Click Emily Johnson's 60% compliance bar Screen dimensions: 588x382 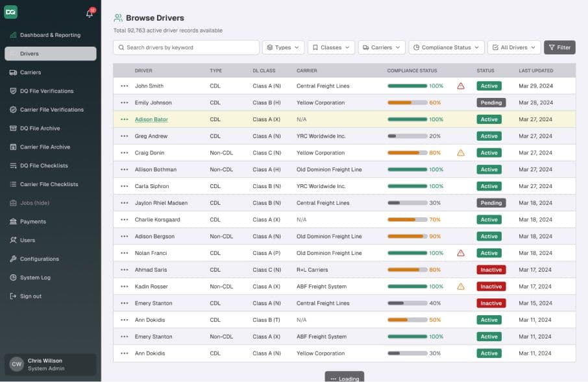[407, 102]
